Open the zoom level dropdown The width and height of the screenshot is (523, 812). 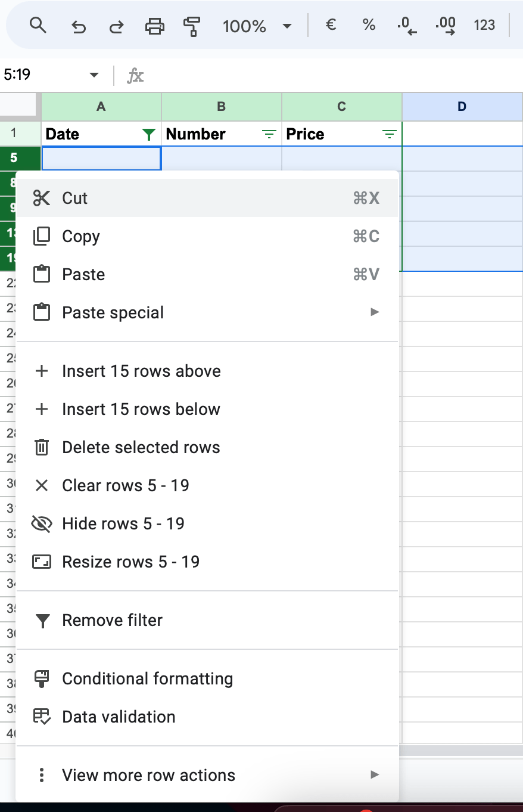click(256, 25)
